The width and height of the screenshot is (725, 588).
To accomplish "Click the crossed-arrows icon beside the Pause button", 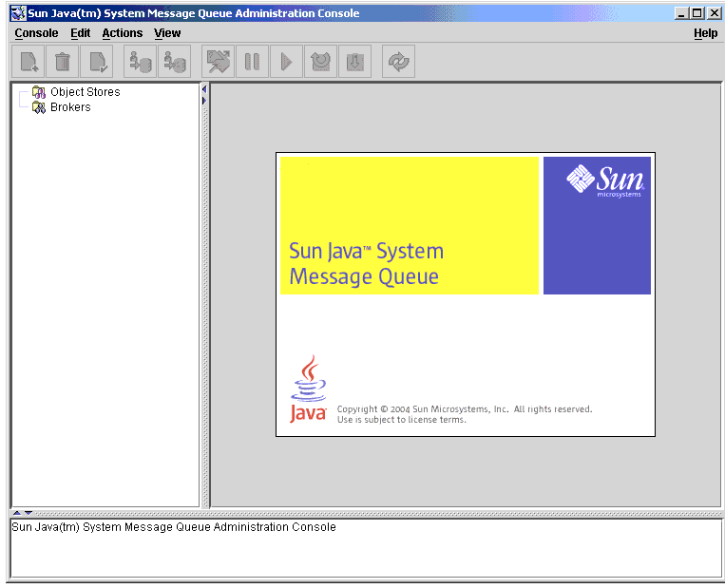I will point(219,61).
